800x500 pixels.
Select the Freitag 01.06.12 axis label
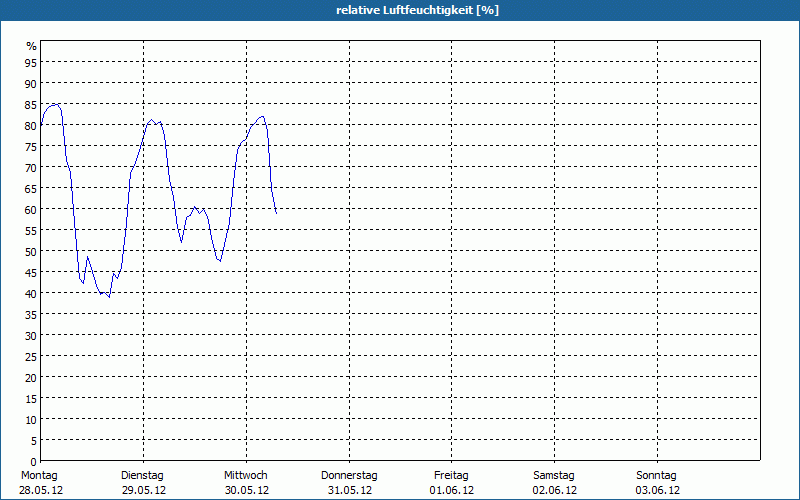452,483
